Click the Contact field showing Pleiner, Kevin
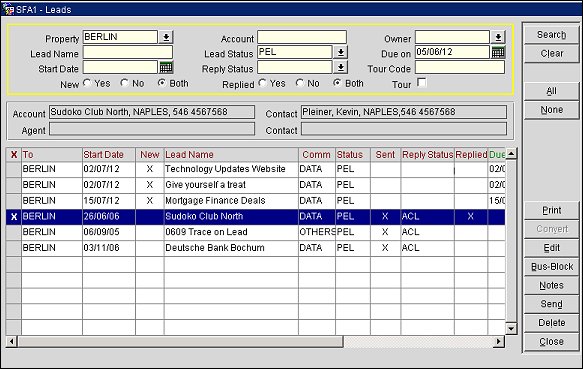Screen dimensions: 583x369 pos(404,112)
